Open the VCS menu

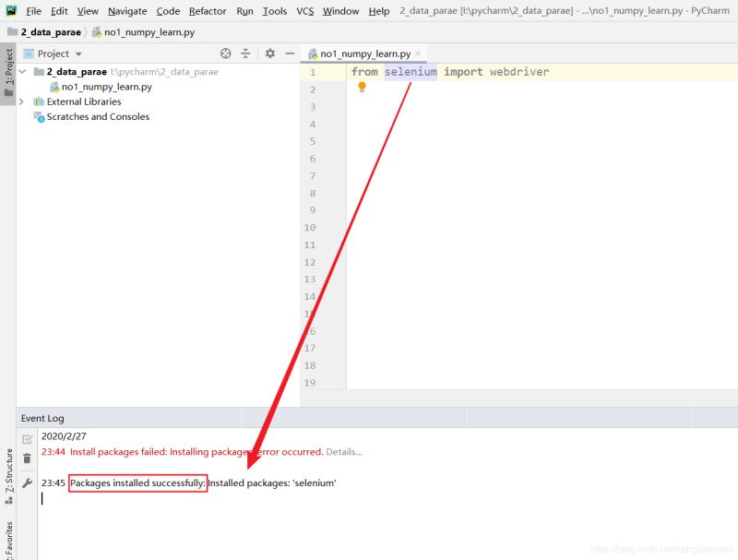(304, 11)
